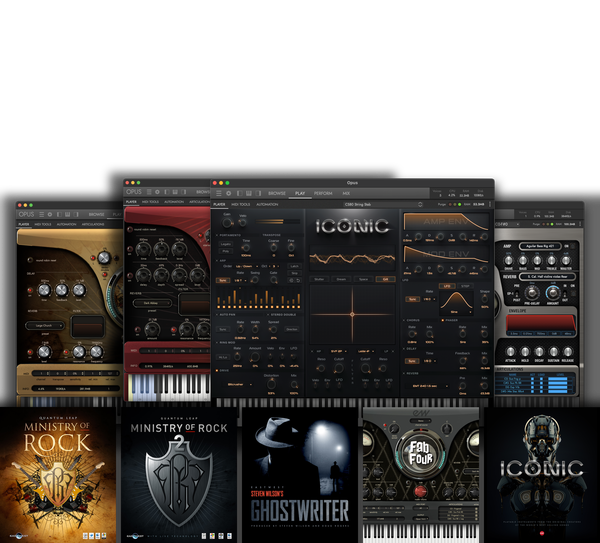The width and height of the screenshot is (600, 543).
Task: Click the HP filter Cutoff knob
Action: pos(339,368)
